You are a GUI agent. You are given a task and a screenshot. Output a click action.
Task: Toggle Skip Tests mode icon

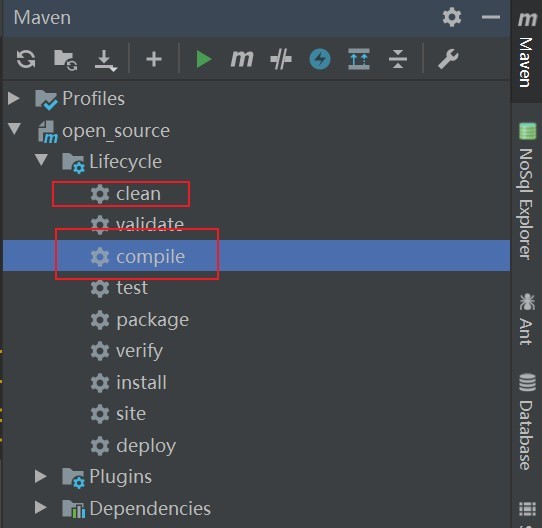tap(281, 59)
